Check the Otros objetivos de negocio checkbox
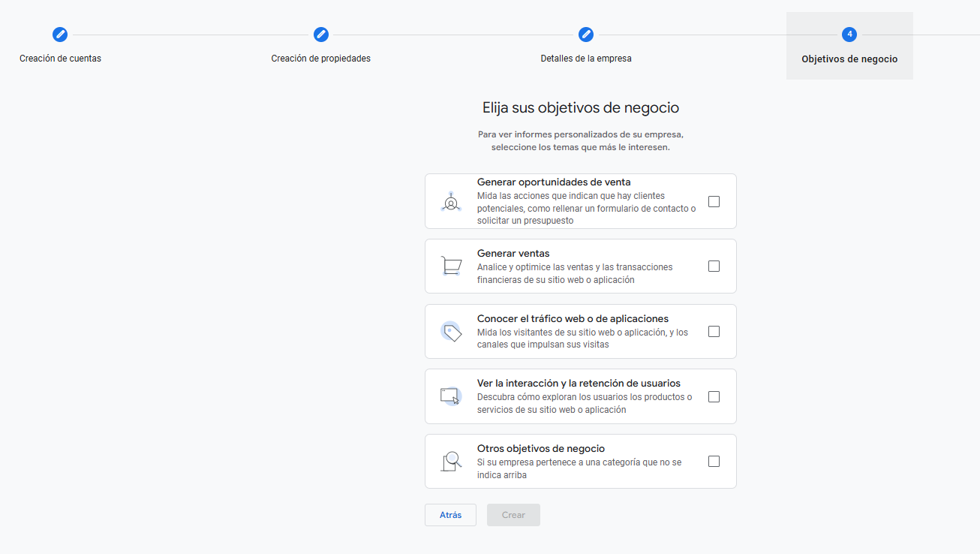Viewport: 980px width, 554px height. tap(714, 462)
